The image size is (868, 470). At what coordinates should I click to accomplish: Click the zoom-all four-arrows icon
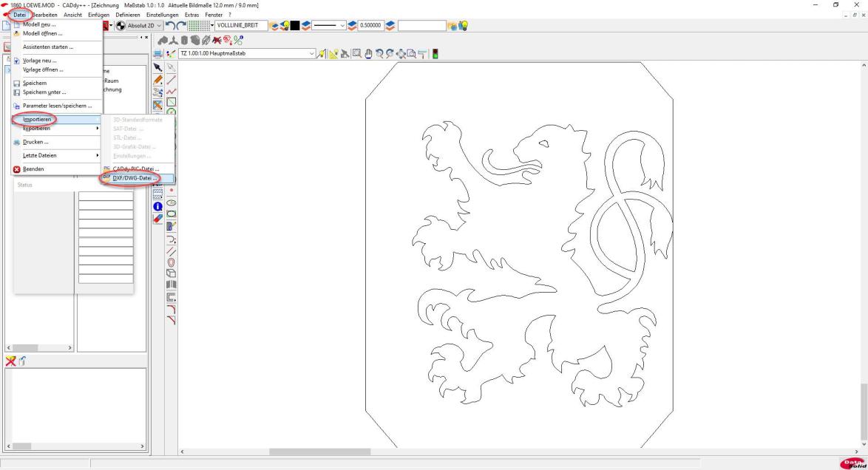pyautogui.click(x=401, y=54)
